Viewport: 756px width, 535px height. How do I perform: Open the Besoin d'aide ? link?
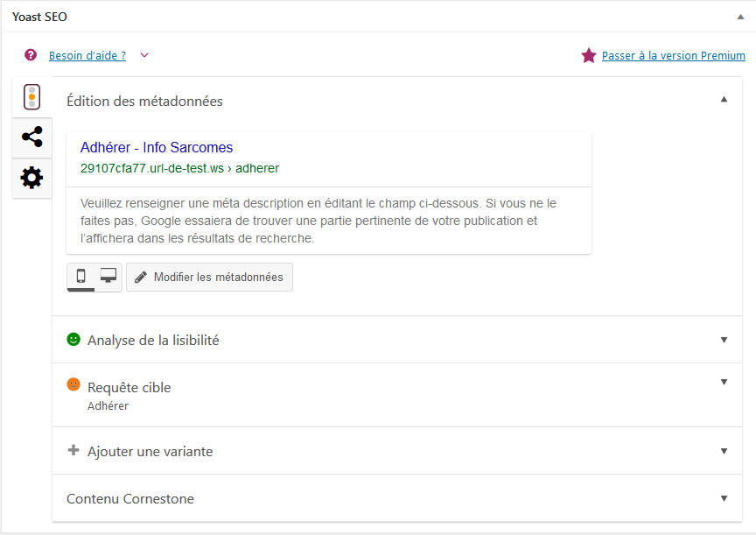pyautogui.click(x=87, y=55)
